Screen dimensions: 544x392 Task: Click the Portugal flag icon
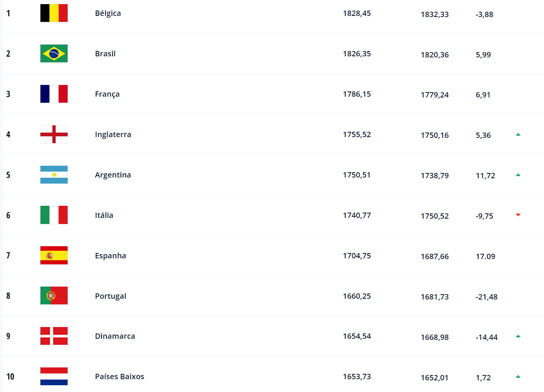[54, 296]
